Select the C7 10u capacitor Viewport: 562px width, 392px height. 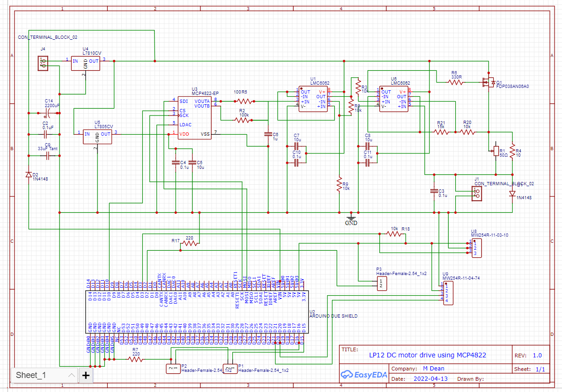tap(296, 145)
